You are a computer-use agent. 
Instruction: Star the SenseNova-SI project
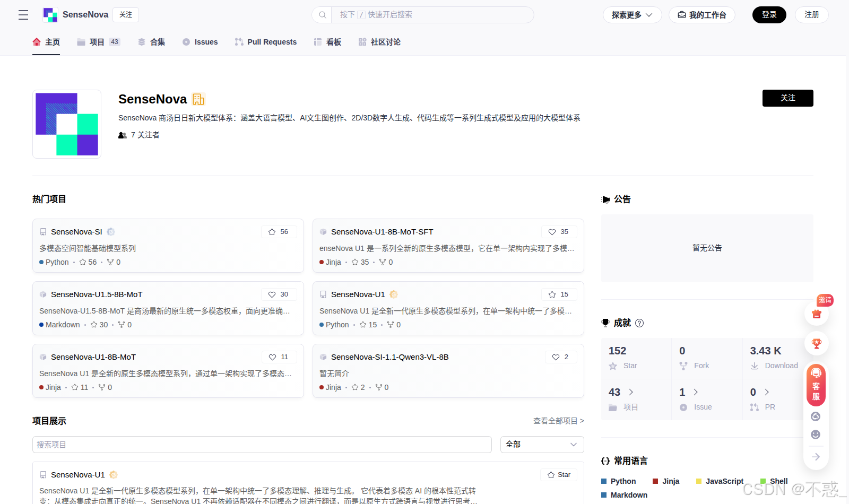point(279,232)
